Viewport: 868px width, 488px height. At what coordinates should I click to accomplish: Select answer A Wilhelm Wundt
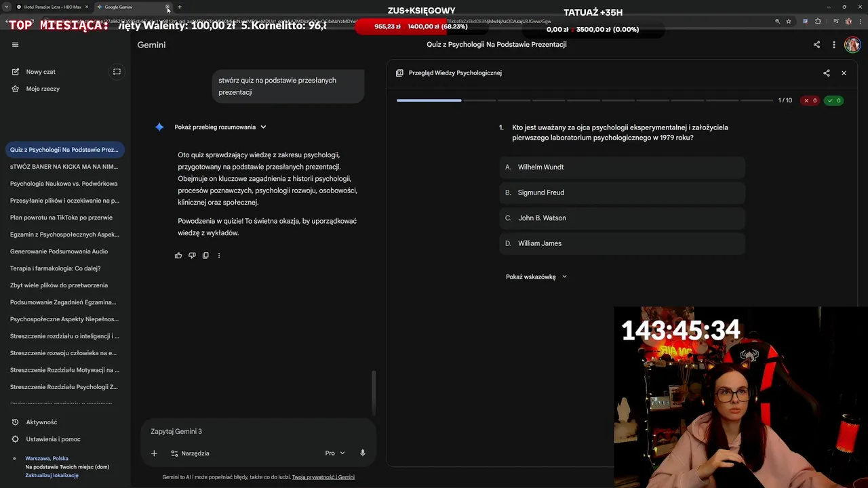622,167
